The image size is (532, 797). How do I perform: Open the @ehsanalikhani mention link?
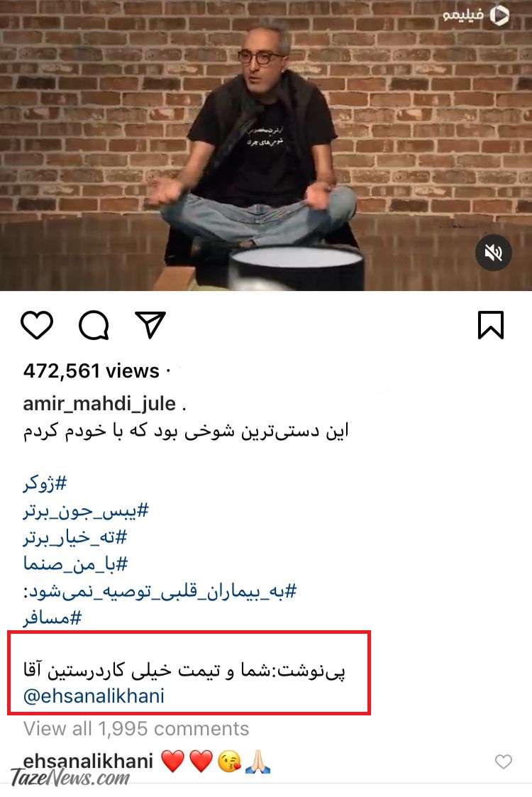pos(94,696)
